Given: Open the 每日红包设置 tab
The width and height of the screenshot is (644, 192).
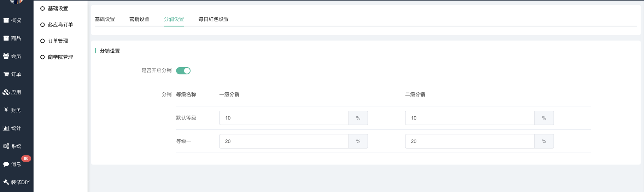Looking at the screenshot, I should pyautogui.click(x=213, y=19).
